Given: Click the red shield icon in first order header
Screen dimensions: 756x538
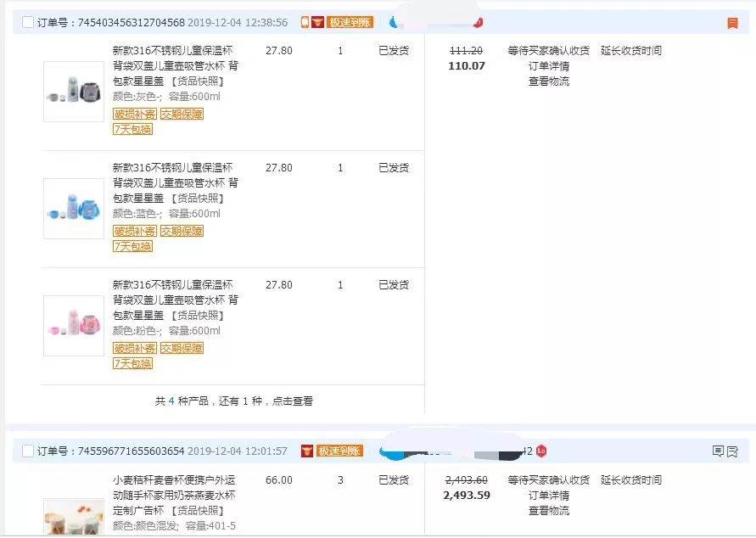Looking at the screenshot, I should pyautogui.click(x=317, y=23).
